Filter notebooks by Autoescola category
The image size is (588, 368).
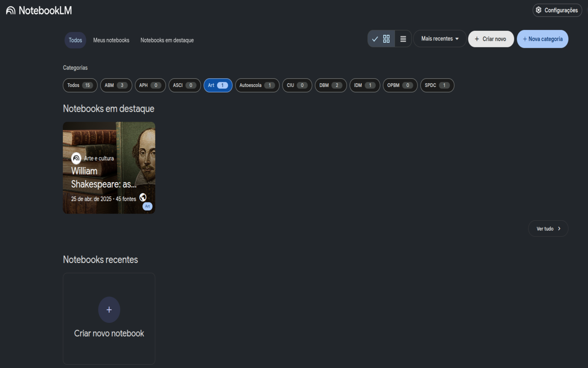257,85
